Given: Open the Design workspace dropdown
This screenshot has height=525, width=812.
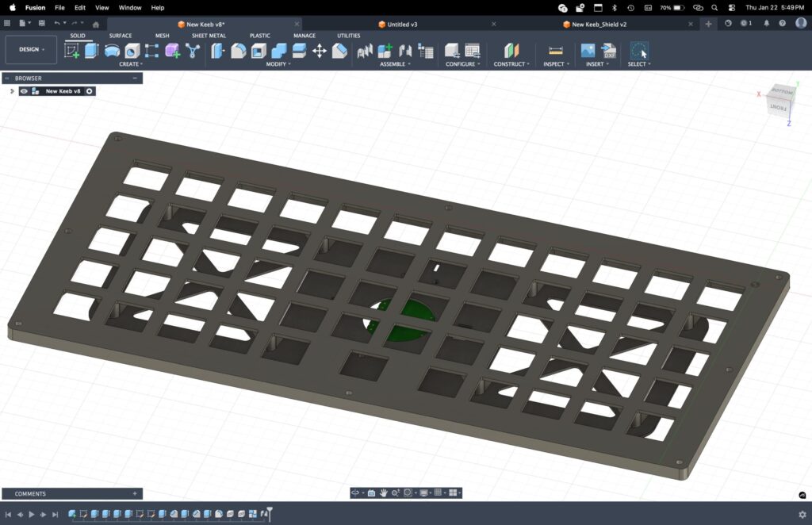Looking at the screenshot, I should (32, 49).
